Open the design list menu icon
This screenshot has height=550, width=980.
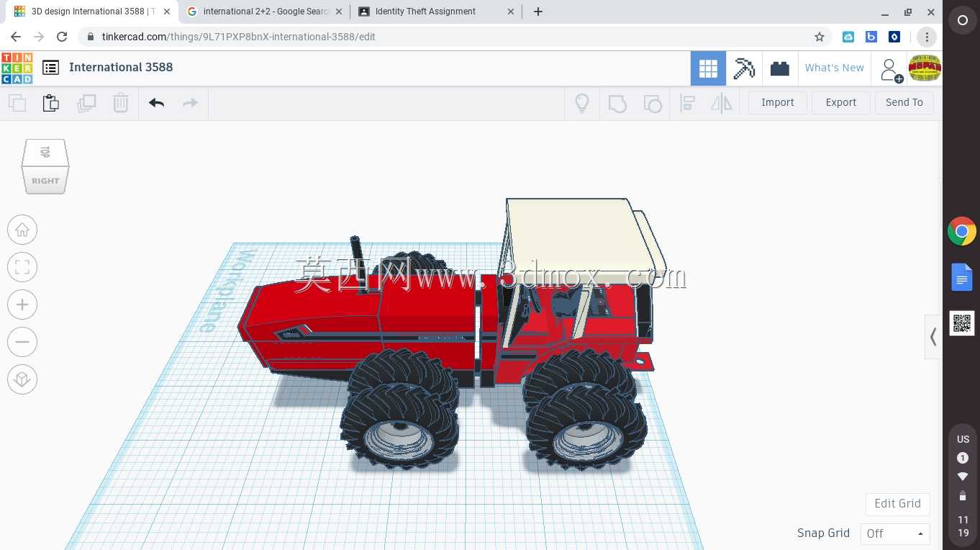tap(50, 68)
